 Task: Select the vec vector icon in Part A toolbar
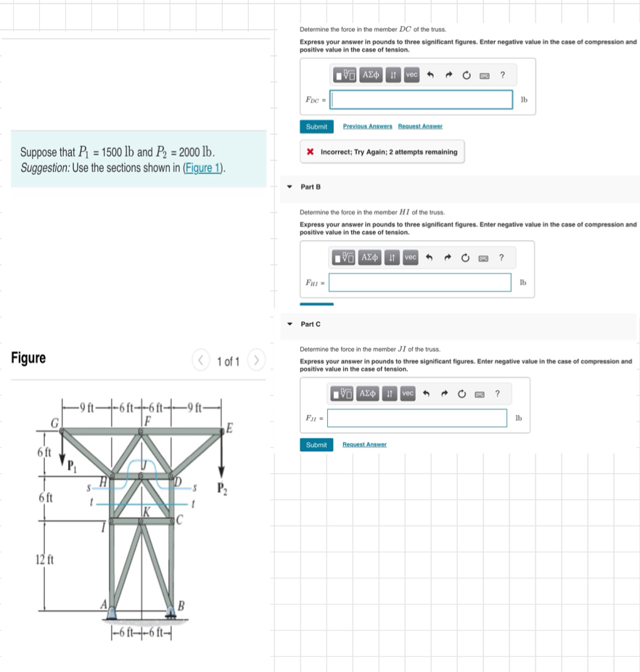point(411,74)
